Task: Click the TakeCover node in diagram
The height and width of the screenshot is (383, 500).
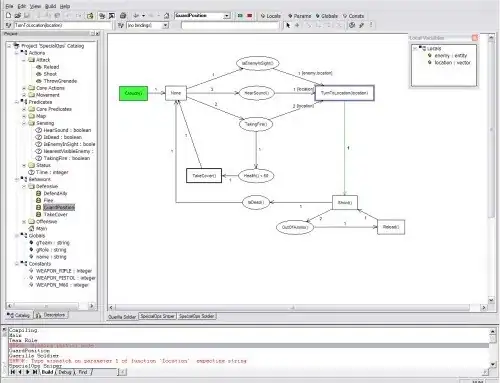Action: tap(204, 175)
